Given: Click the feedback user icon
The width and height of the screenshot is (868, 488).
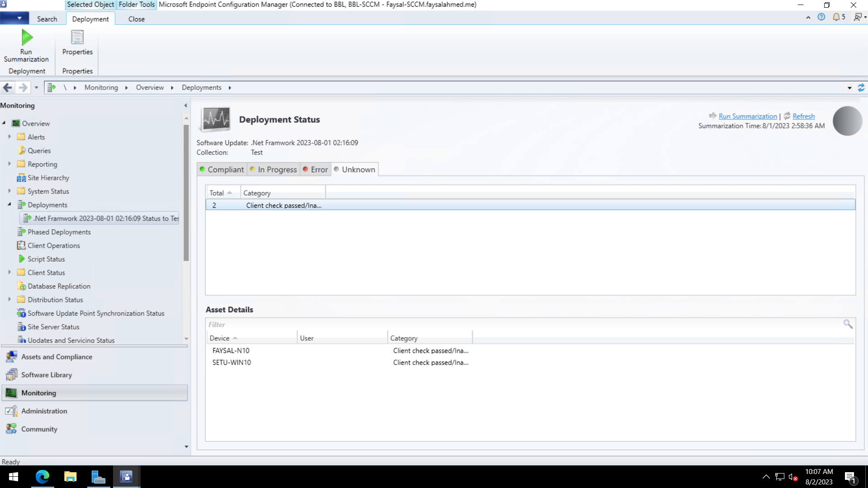Looking at the screenshot, I should click(x=858, y=17).
